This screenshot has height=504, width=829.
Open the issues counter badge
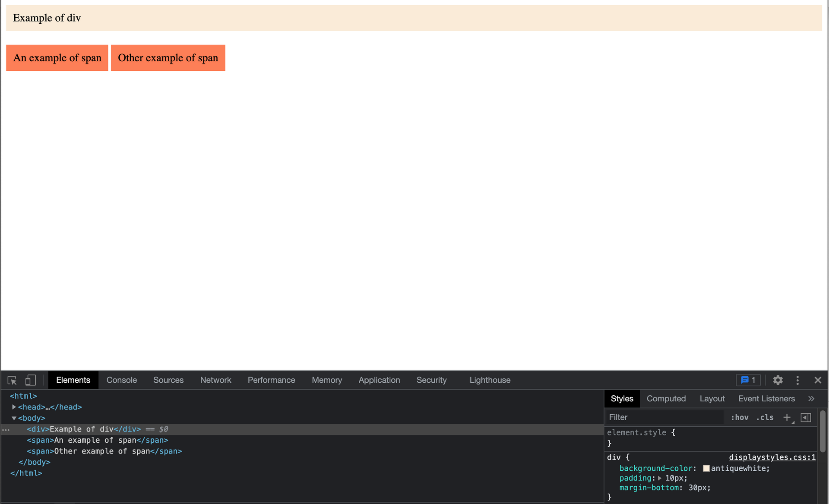pos(748,380)
